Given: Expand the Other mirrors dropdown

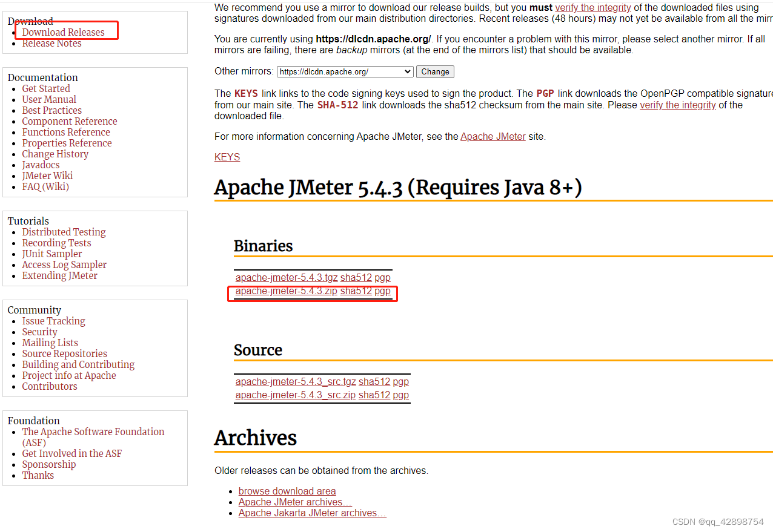Looking at the screenshot, I should (x=345, y=71).
